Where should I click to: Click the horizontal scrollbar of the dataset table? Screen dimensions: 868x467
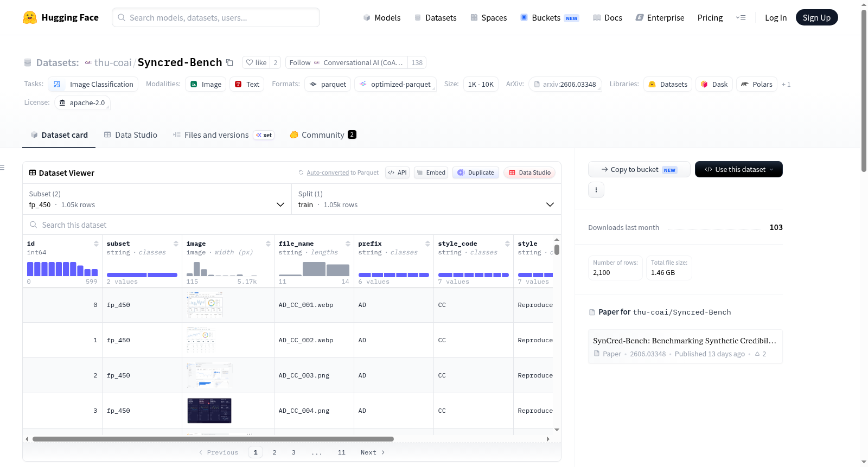click(x=213, y=439)
